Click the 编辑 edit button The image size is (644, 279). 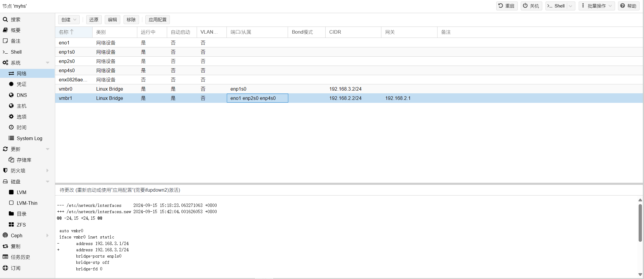[x=113, y=20]
